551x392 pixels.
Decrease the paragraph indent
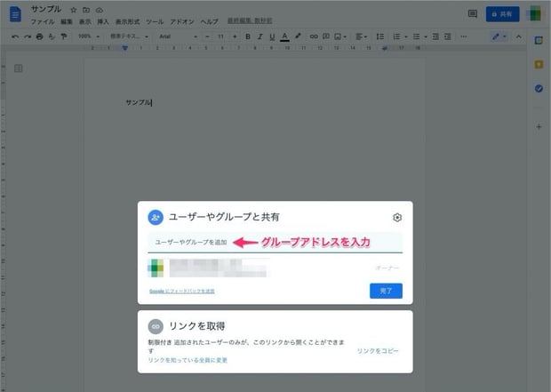[435, 36]
